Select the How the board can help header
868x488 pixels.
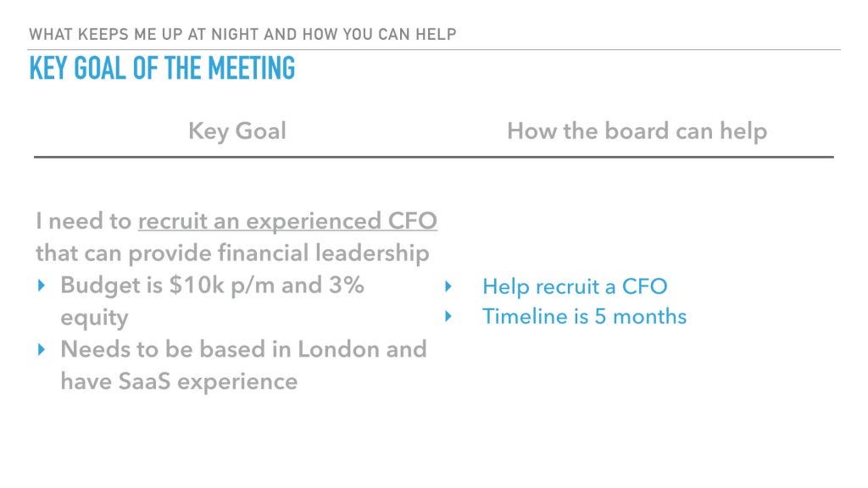click(637, 131)
